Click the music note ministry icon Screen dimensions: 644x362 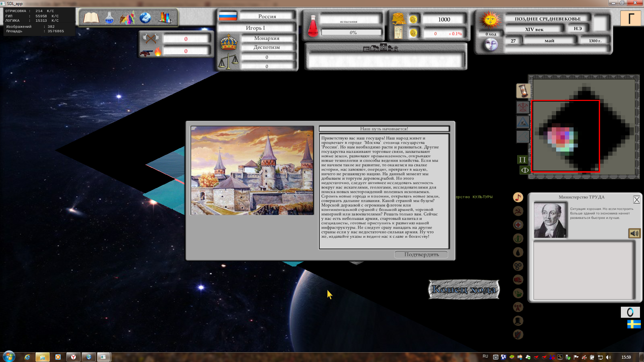(518, 197)
